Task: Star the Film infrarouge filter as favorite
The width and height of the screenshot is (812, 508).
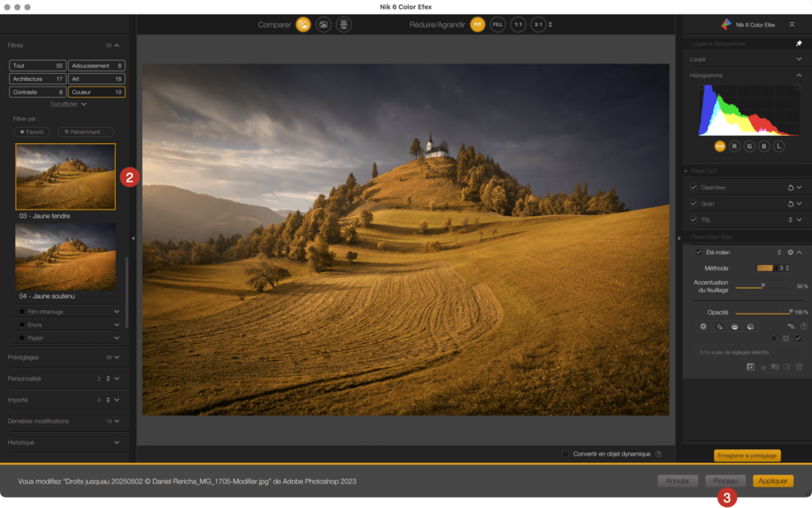Action: (x=21, y=311)
